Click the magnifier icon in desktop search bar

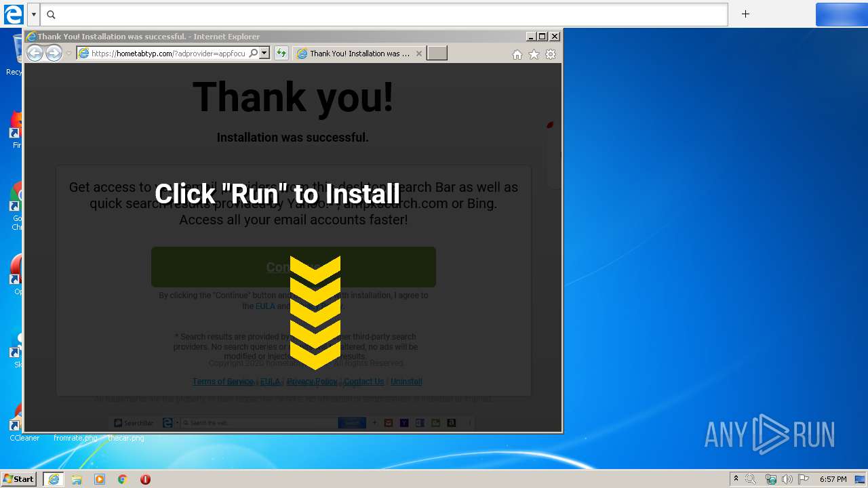pyautogui.click(x=51, y=14)
